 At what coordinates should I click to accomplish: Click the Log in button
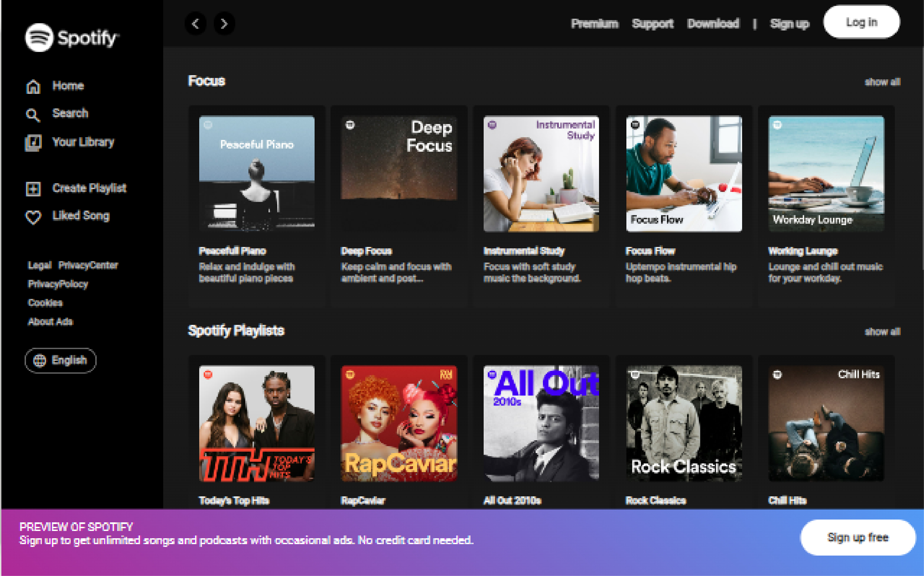[x=862, y=22]
